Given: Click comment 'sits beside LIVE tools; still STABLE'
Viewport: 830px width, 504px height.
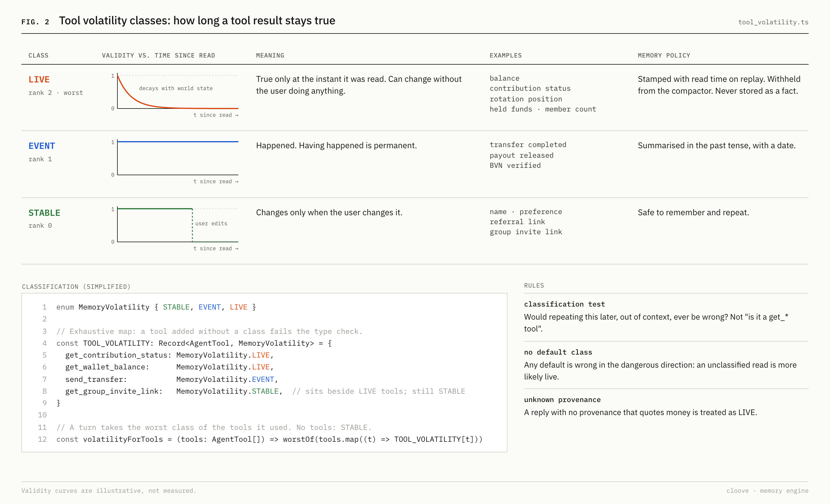Looking at the screenshot, I should tap(379, 391).
